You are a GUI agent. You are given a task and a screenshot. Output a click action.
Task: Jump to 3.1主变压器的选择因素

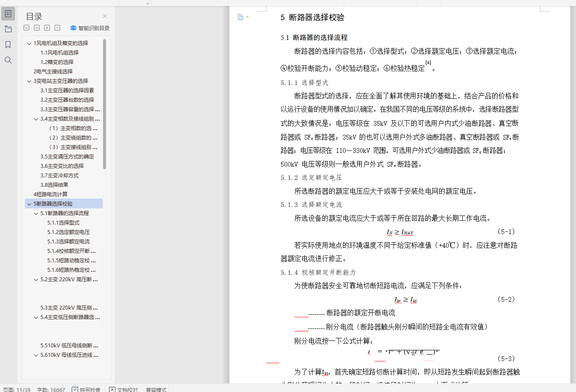point(67,90)
